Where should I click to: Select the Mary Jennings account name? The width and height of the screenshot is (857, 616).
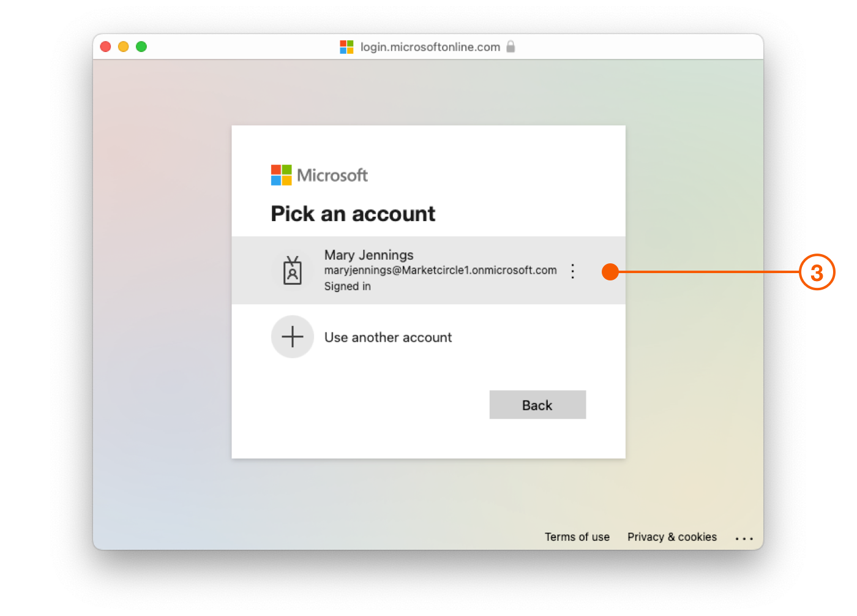pyautogui.click(x=369, y=255)
